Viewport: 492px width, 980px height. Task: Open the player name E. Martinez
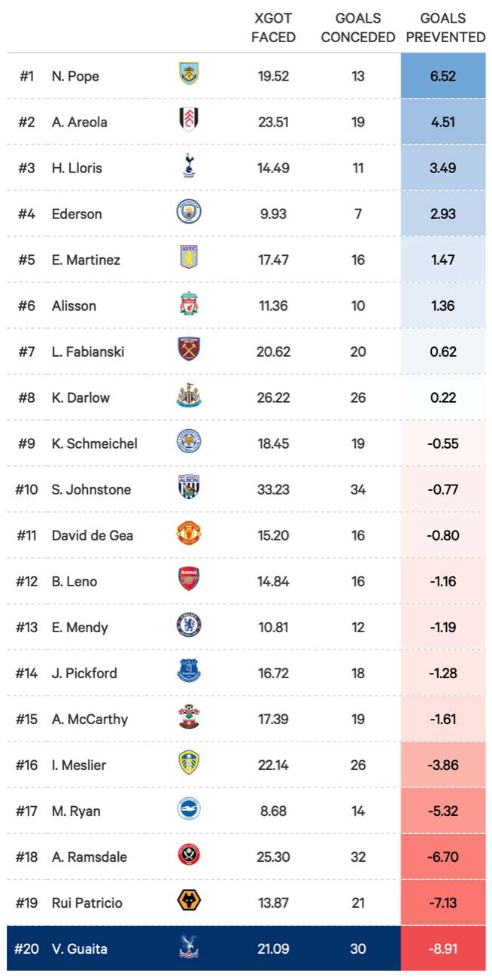(86, 260)
